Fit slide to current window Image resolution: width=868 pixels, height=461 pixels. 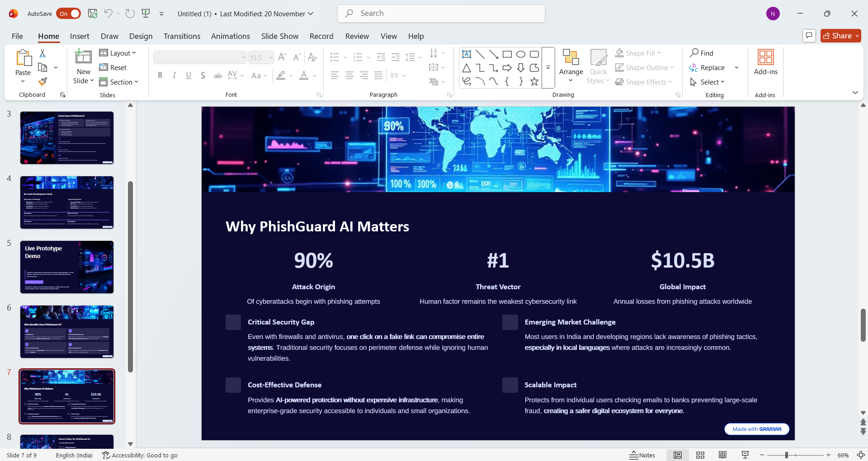pos(861,455)
